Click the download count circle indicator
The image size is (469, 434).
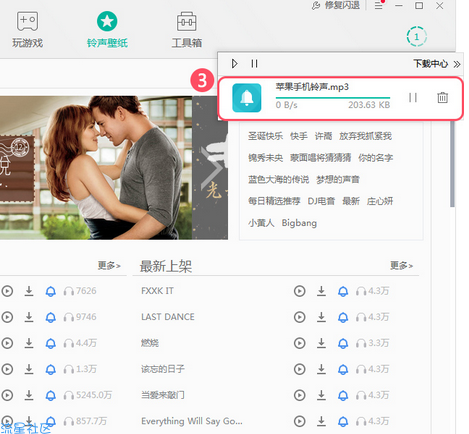pyautogui.click(x=416, y=37)
